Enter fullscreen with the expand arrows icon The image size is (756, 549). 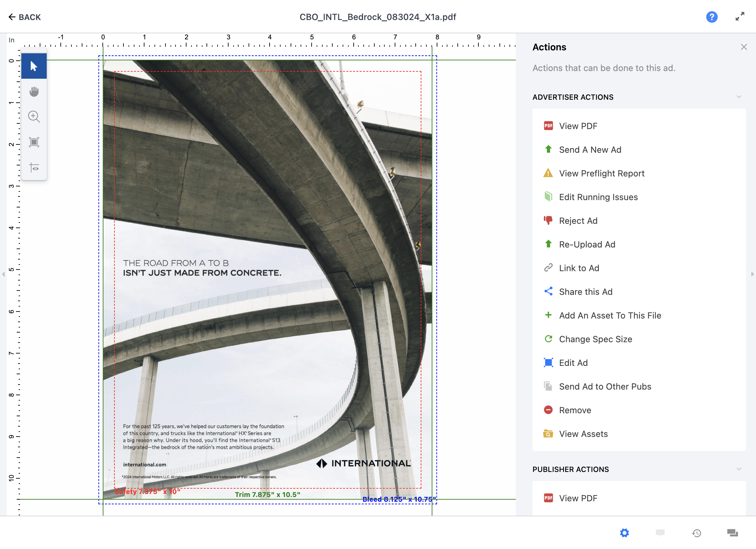pos(740,16)
